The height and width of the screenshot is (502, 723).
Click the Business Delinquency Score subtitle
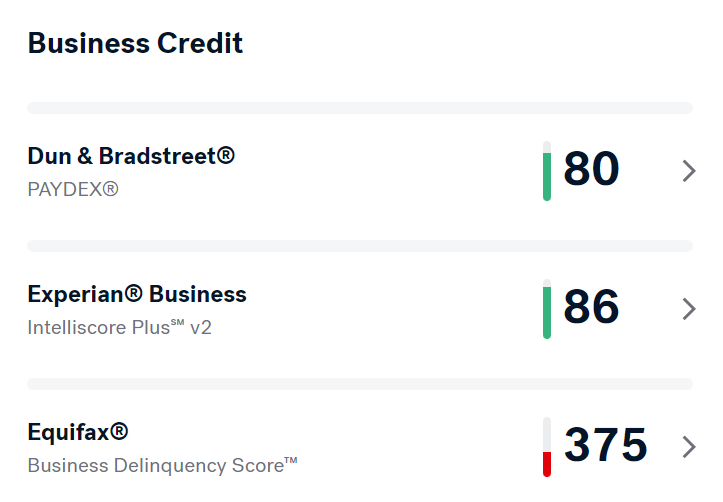coord(162,465)
